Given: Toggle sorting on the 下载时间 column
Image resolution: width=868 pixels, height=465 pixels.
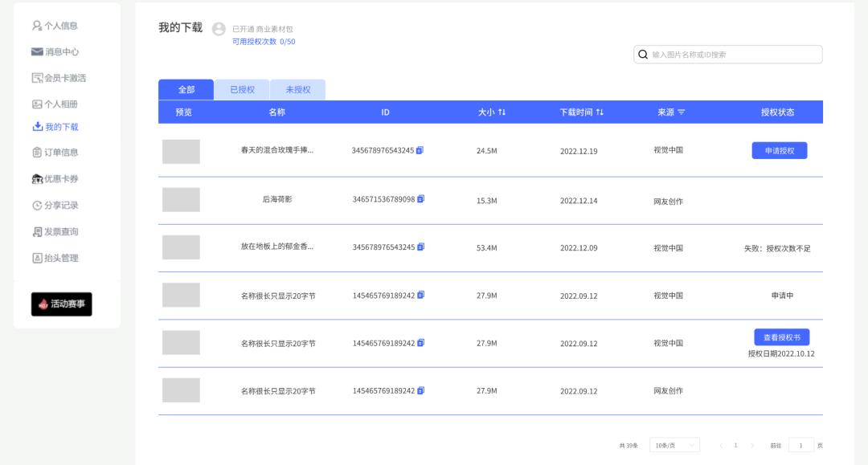Looking at the screenshot, I should pos(599,112).
